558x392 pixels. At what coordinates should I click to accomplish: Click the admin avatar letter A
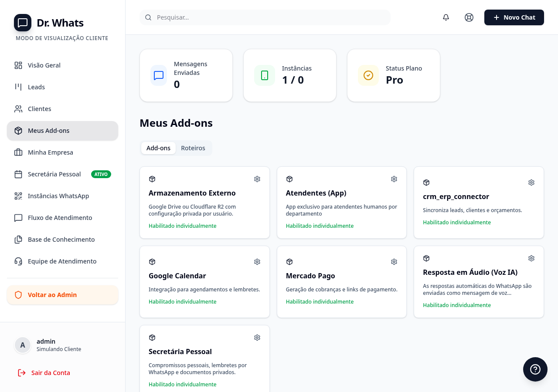click(x=23, y=345)
